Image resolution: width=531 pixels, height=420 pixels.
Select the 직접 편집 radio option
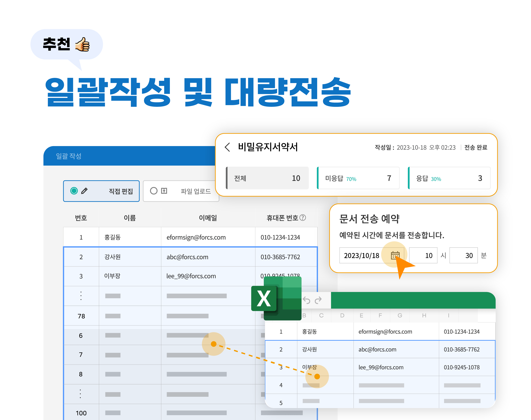coord(74,191)
